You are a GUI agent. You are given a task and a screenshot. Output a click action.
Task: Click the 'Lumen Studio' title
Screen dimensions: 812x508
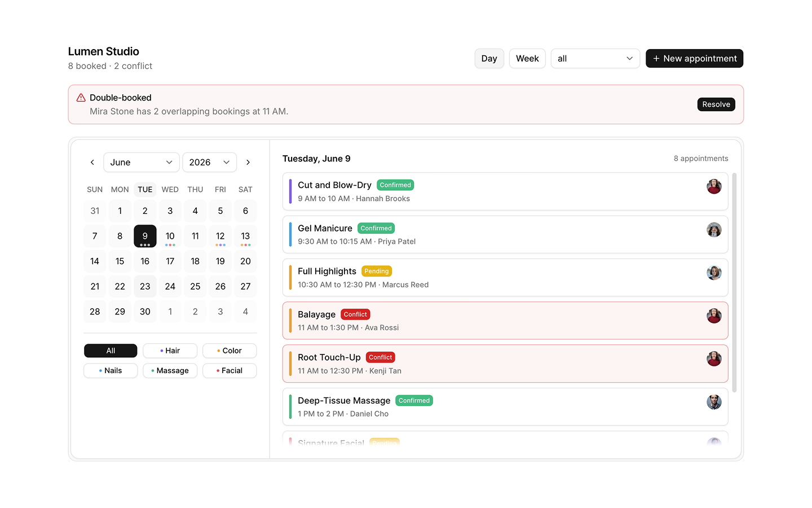[x=104, y=51]
